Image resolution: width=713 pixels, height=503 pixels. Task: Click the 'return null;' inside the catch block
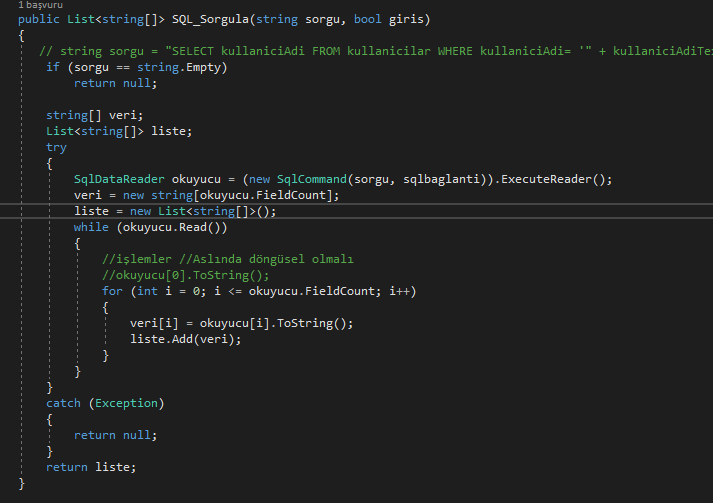tap(115, 435)
